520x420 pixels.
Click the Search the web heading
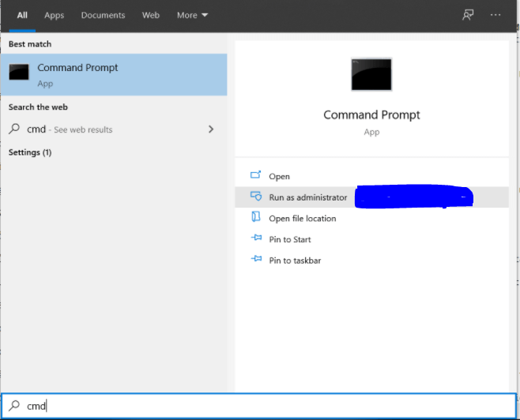(38, 107)
